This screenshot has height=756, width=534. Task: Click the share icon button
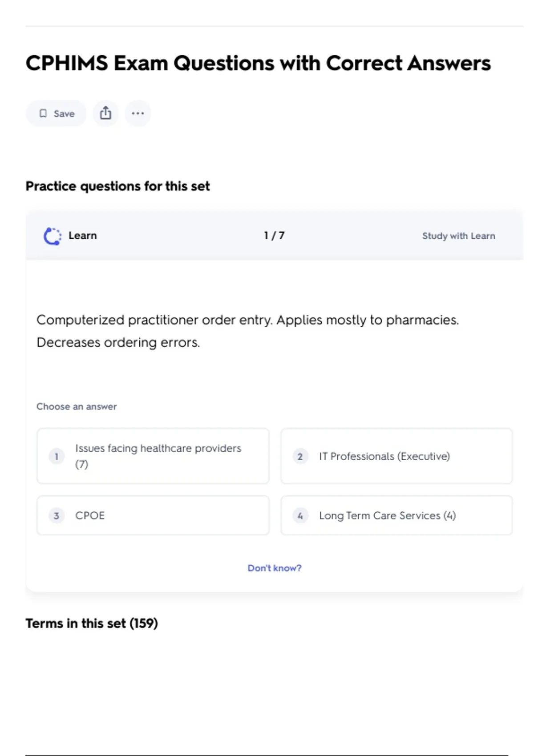pos(105,113)
